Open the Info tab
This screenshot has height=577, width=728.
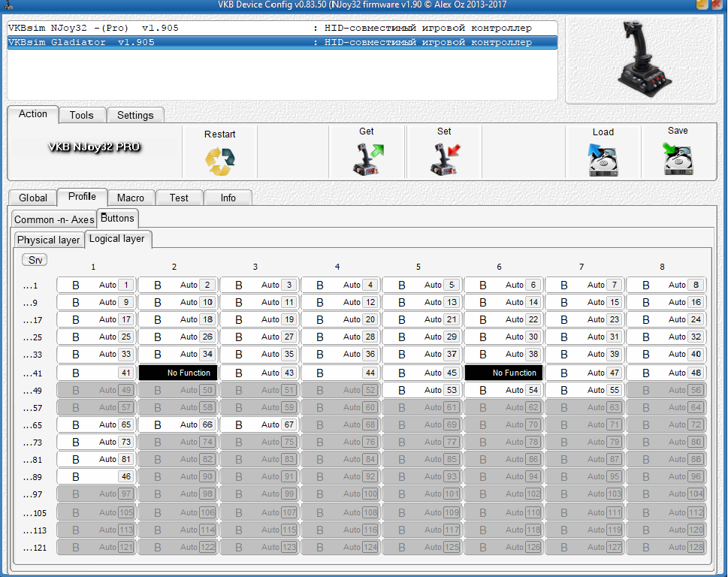coord(228,198)
